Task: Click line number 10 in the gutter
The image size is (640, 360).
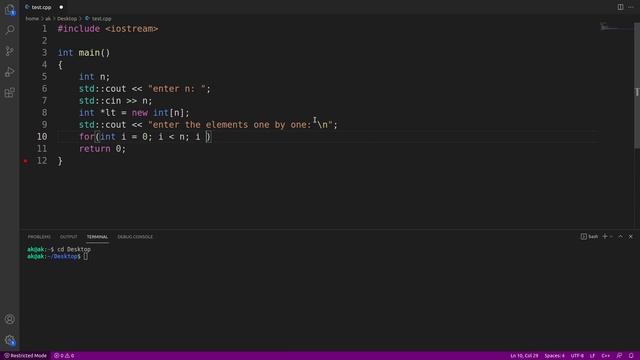Action: tap(42, 137)
